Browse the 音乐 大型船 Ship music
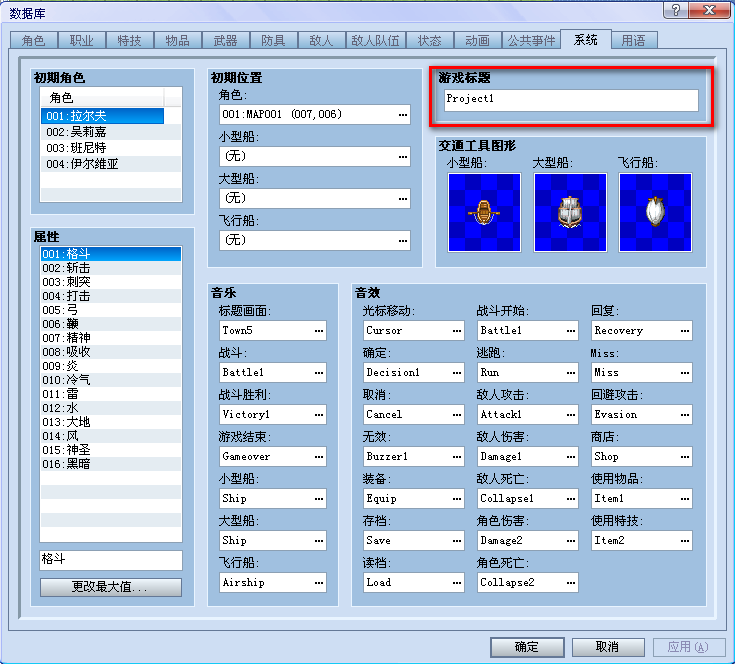Image resolution: width=735 pixels, height=664 pixels. [319, 540]
